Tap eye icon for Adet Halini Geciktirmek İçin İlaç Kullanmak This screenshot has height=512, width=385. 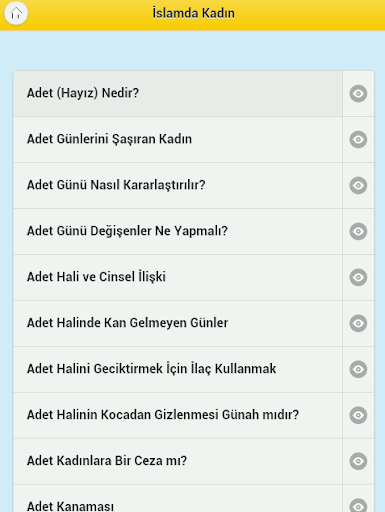pos(358,369)
